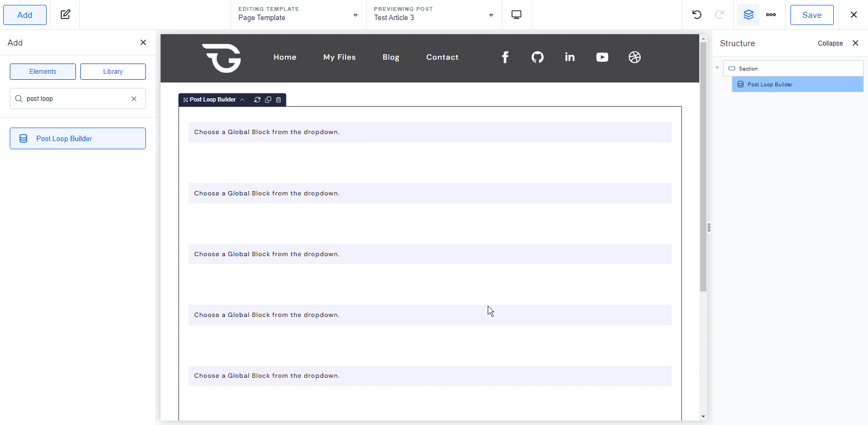Click Collapse in the Structure panel
Screen dimensions: 868x425
(x=830, y=43)
